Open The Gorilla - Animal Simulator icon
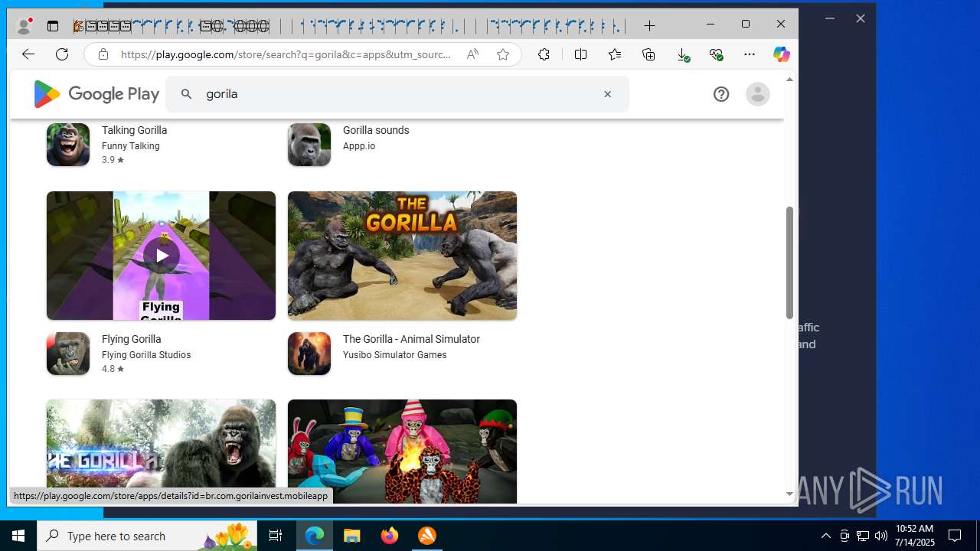 click(x=309, y=354)
